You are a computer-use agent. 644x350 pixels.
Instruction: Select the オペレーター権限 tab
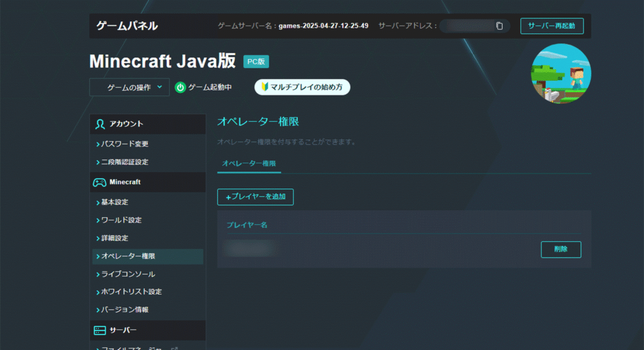click(x=249, y=164)
